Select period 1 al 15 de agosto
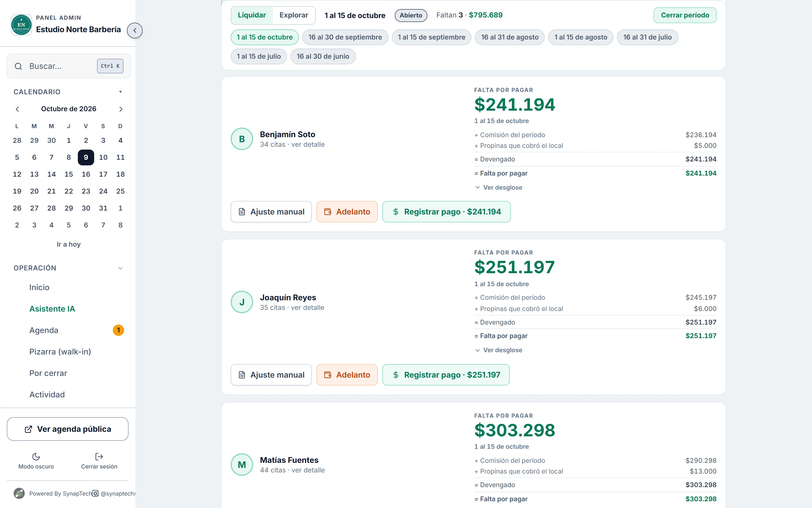The height and width of the screenshot is (508, 812). 581,37
